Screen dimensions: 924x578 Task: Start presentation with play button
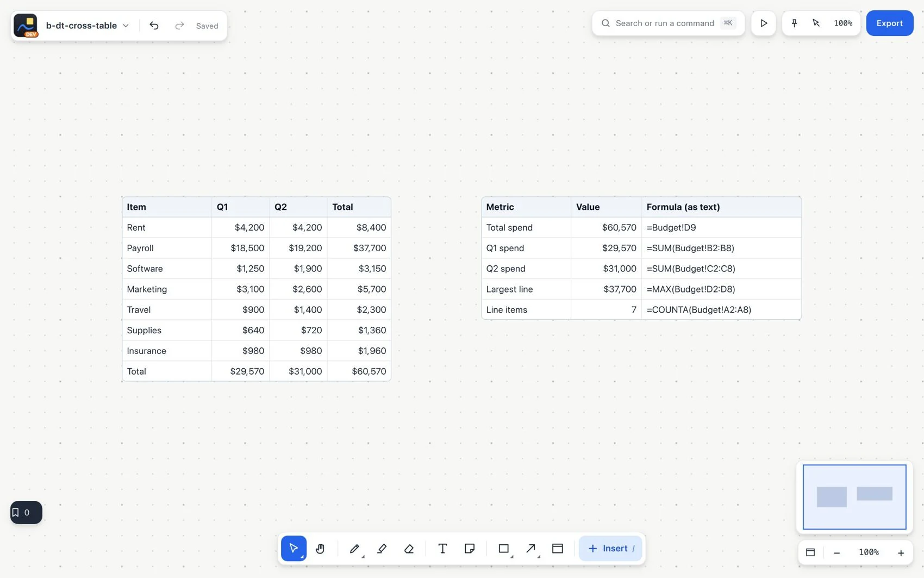tap(764, 23)
